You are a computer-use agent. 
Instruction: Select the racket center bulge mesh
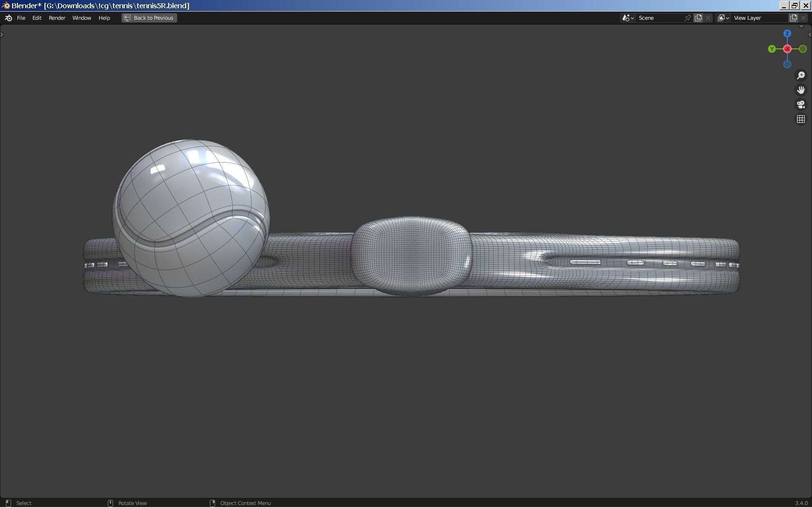tap(411, 256)
